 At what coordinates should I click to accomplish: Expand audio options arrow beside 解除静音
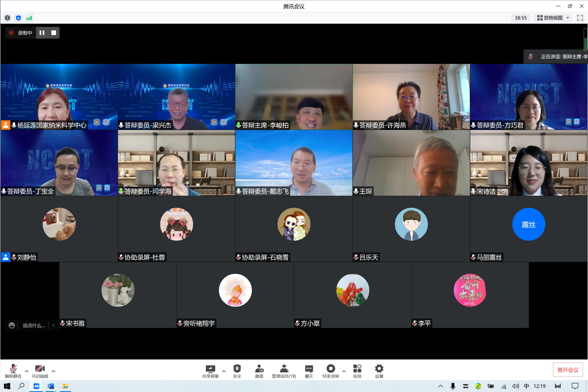point(27,371)
